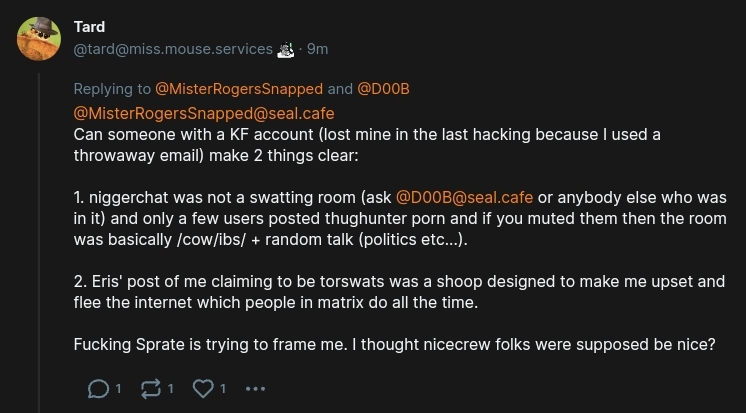The width and height of the screenshot is (746, 413).
Task: Boost this post with the repeat icon
Action: [x=150, y=388]
